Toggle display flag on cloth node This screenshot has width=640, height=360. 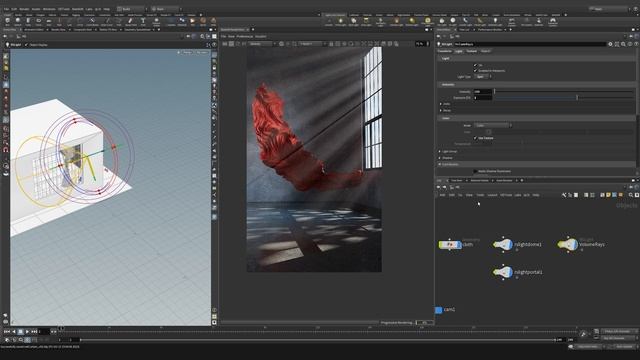tap(459, 244)
